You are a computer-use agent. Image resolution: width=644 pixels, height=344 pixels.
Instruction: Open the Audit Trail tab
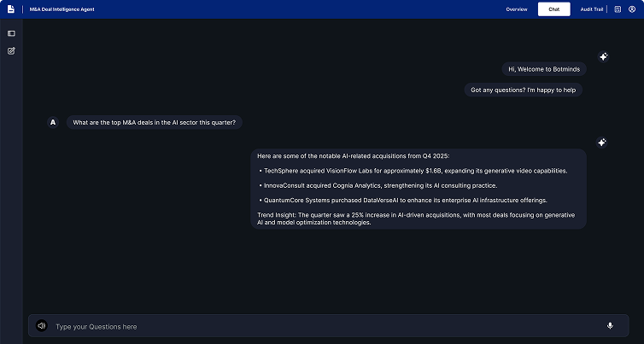[x=593, y=9]
